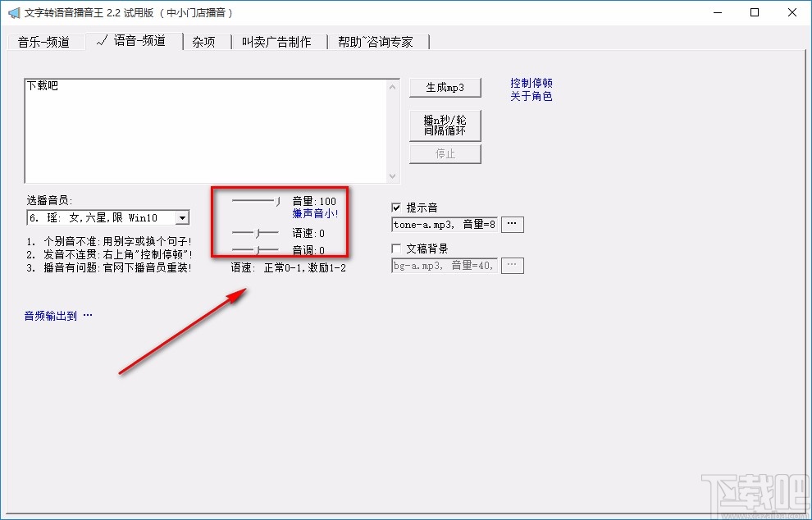The image size is (812, 520).
Task: Click the 嫌声音小! link
Action: pyautogui.click(x=315, y=213)
